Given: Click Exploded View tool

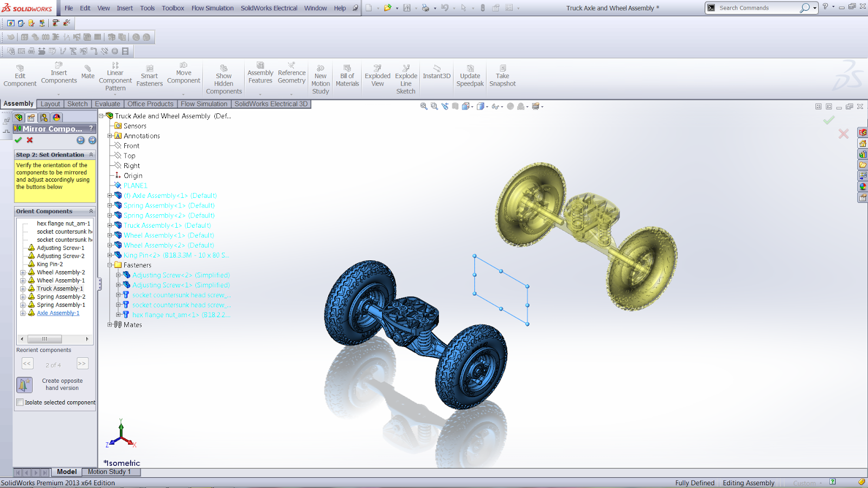Looking at the screenshot, I should [x=378, y=76].
